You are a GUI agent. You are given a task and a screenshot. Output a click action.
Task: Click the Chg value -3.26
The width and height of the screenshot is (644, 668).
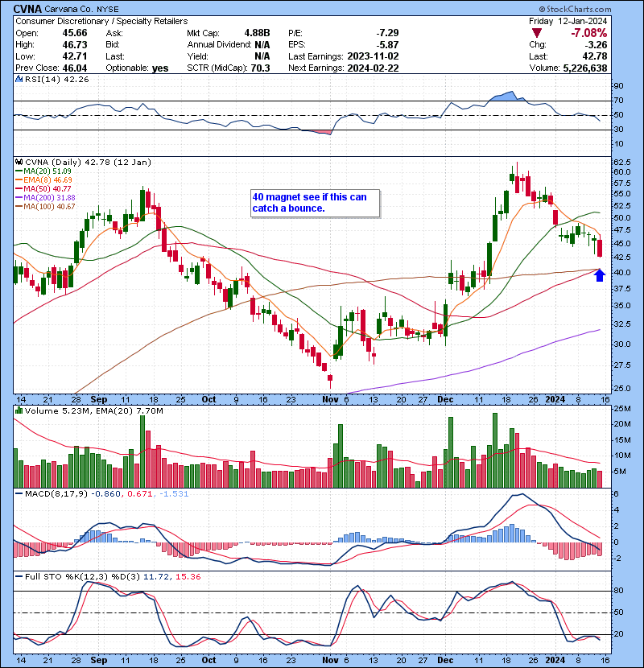point(597,45)
